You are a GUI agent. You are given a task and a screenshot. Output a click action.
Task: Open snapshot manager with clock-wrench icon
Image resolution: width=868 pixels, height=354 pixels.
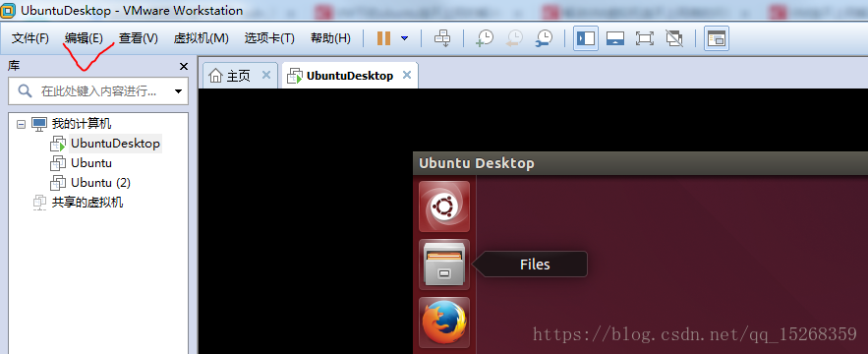pos(544,38)
